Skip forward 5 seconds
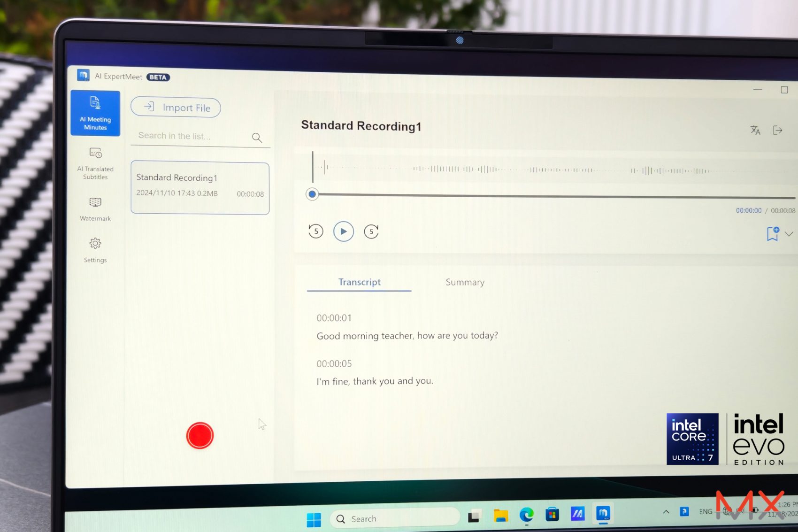Image resolution: width=798 pixels, height=532 pixels. pos(371,231)
